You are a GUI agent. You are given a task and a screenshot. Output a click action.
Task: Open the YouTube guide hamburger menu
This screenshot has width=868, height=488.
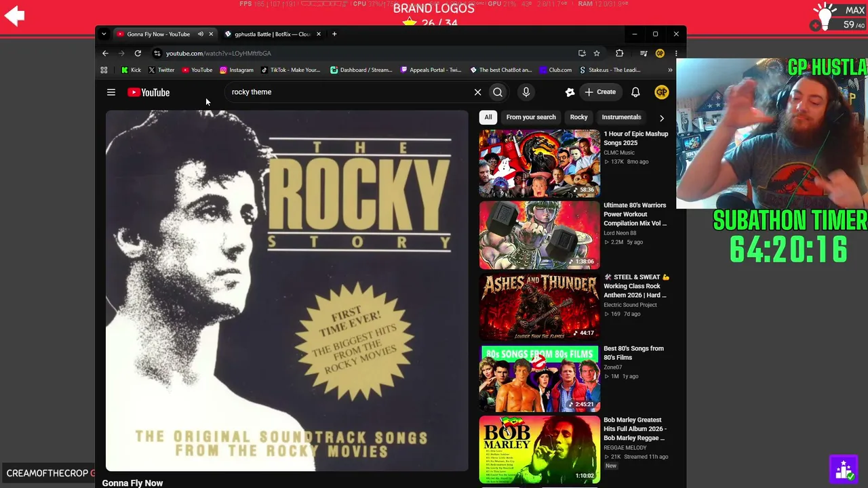(x=111, y=92)
